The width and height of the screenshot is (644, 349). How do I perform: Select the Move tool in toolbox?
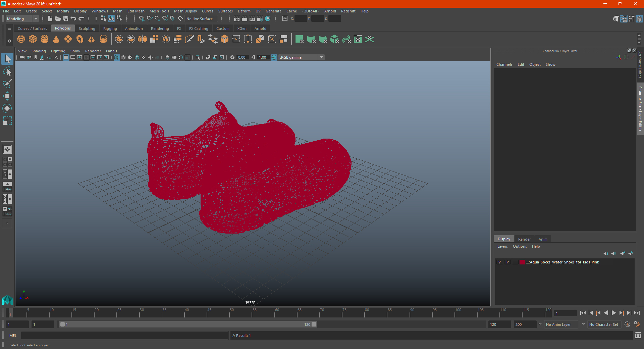[x=7, y=96]
